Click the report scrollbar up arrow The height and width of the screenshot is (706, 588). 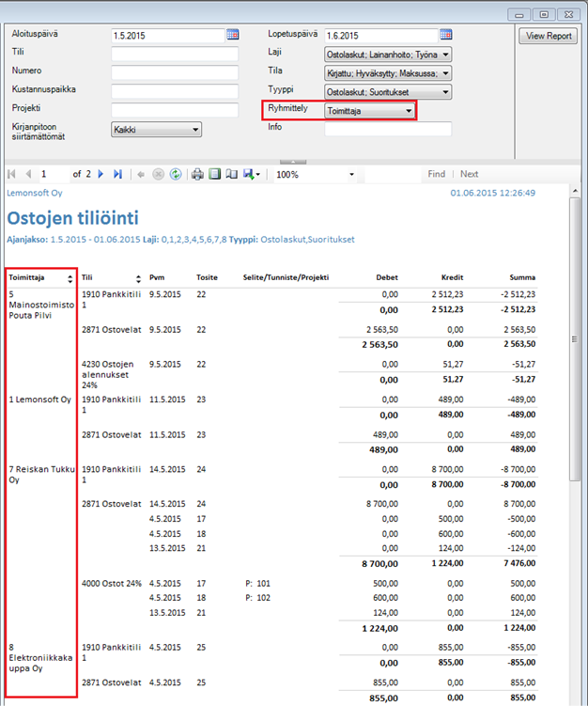point(575,192)
